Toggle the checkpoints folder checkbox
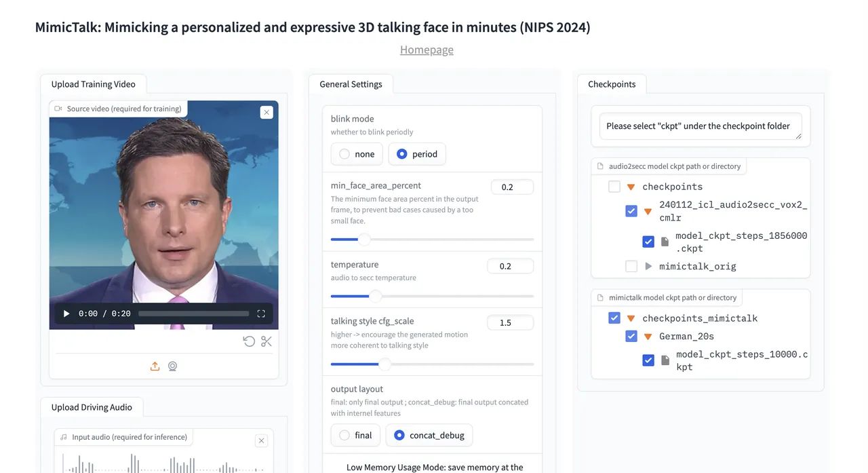Screen dimensions: 868x473 pos(614,187)
